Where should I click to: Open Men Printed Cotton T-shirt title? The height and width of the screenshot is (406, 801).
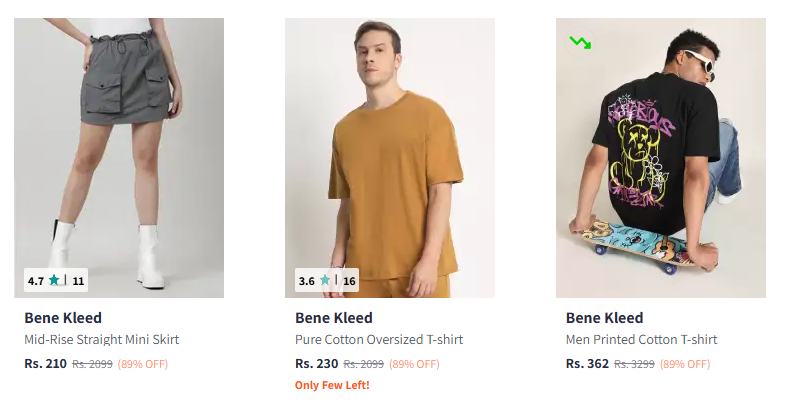pyautogui.click(x=641, y=340)
